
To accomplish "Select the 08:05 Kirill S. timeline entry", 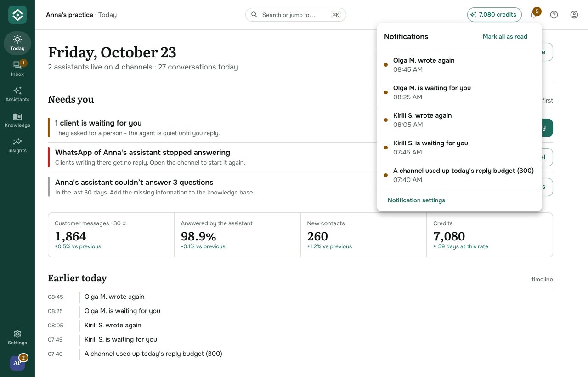I will coord(300,325).
